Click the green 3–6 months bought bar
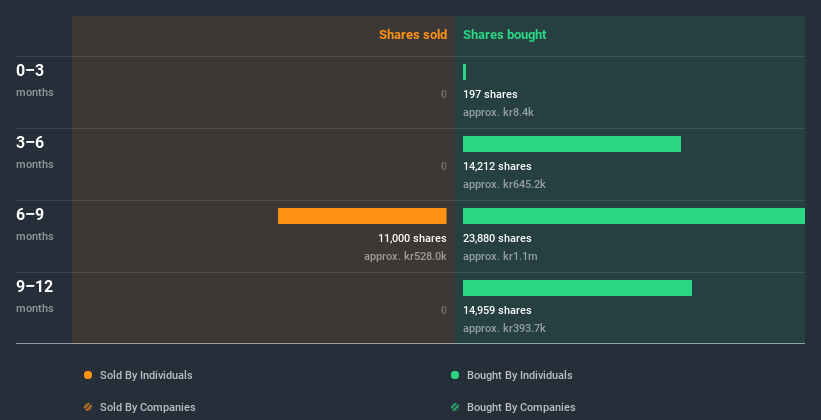821x420 pixels. 572,144
